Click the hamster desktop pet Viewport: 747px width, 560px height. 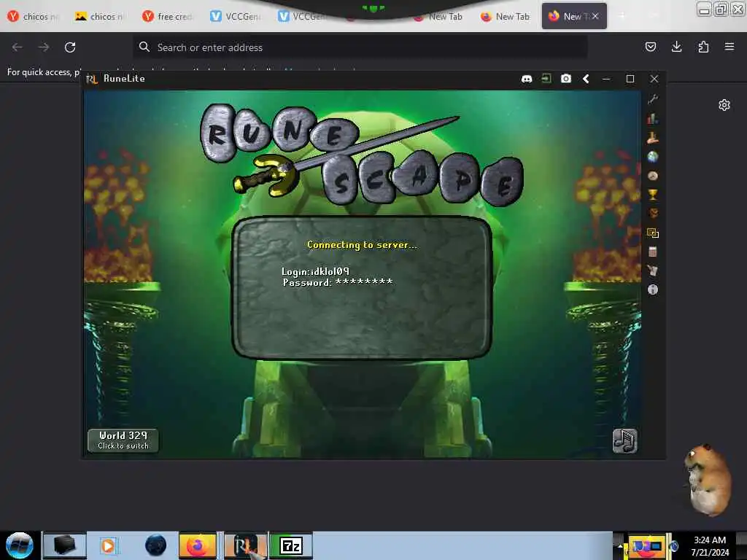coord(707,479)
